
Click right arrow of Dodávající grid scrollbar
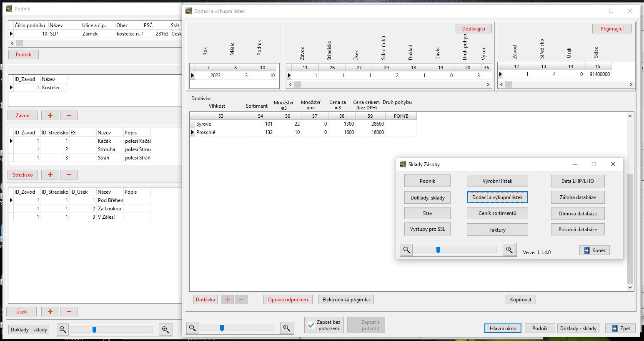(488, 84)
